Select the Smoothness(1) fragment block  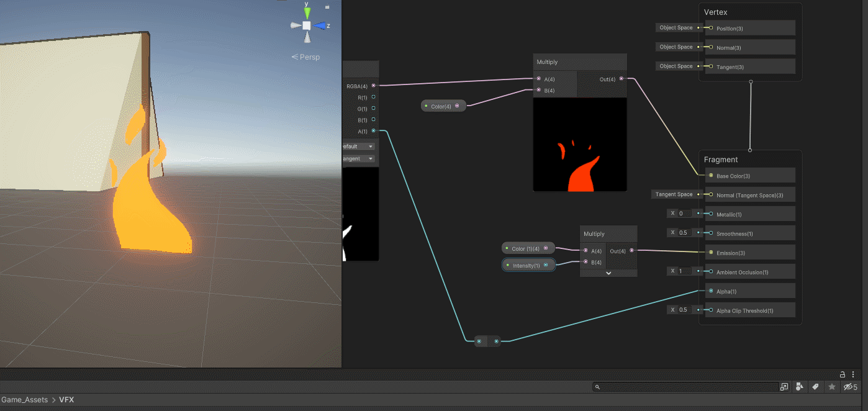[x=750, y=233]
